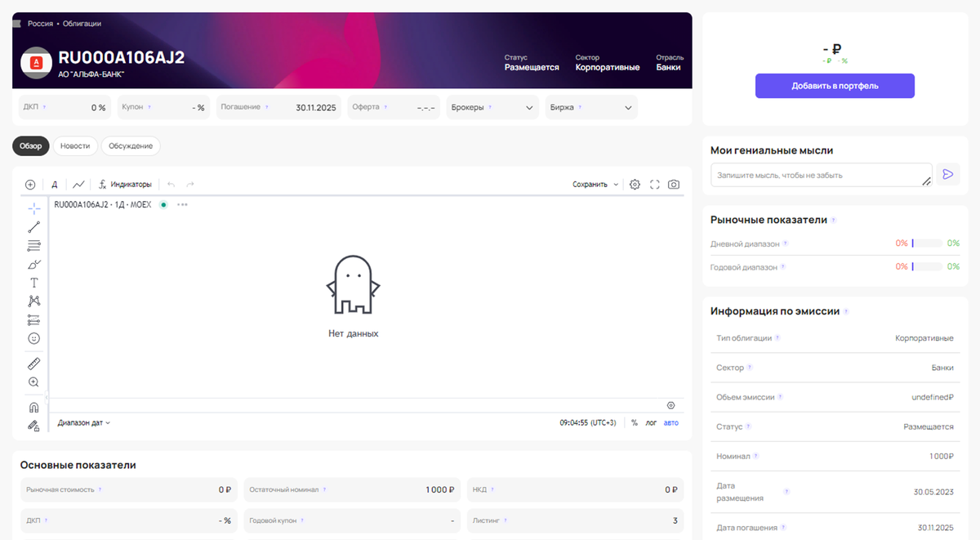This screenshot has width=980, height=540.
Task: Click the Листинг value 3
Action: (675, 520)
